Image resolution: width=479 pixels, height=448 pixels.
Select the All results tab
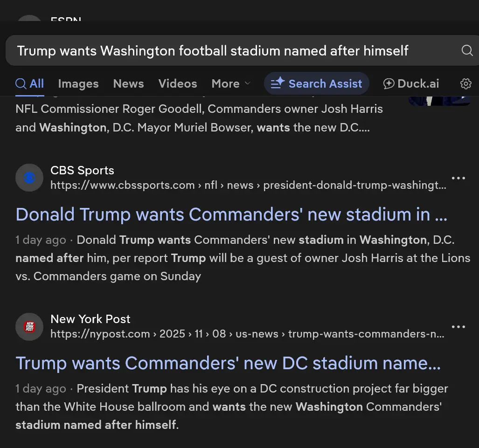click(x=30, y=84)
